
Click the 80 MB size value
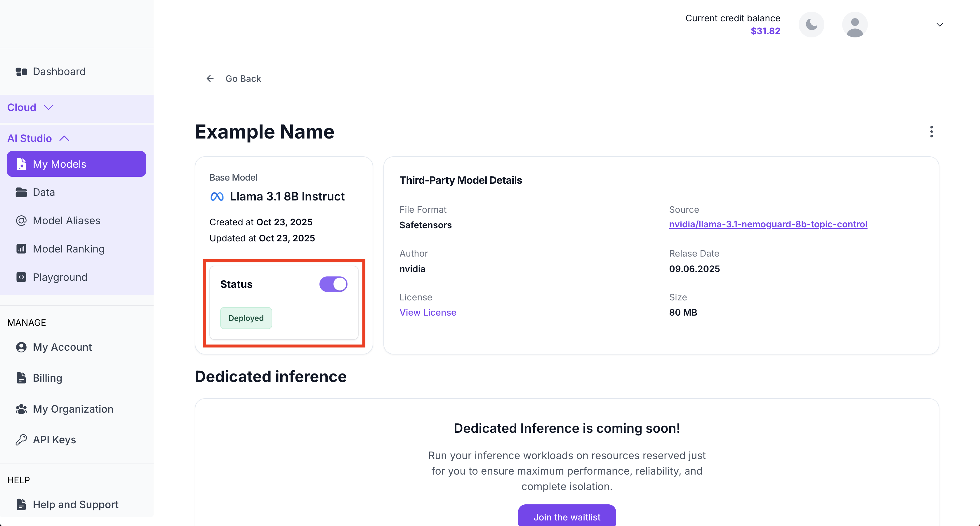point(683,312)
